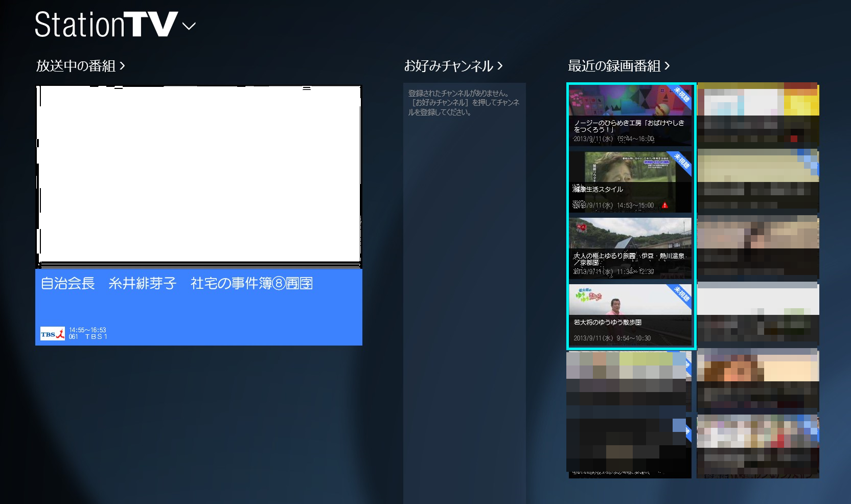Click the program title 自治会長 糸井緋芽子 社宅の事件簿⑧
This screenshot has width=851, height=504.
[177, 283]
